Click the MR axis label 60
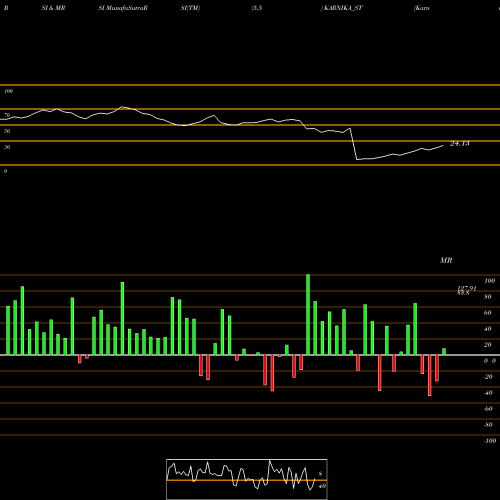Image resolution: width=500 pixels, height=500 pixels. 488,313
